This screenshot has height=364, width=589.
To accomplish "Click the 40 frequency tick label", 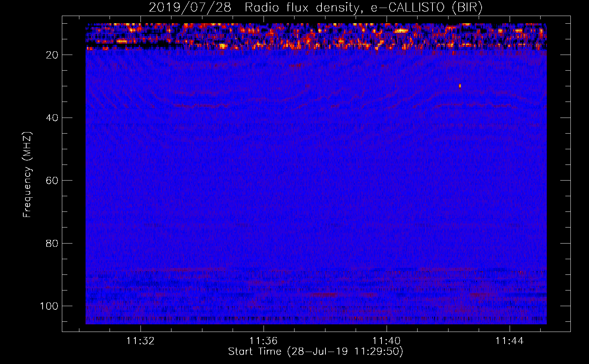I will [52, 118].
